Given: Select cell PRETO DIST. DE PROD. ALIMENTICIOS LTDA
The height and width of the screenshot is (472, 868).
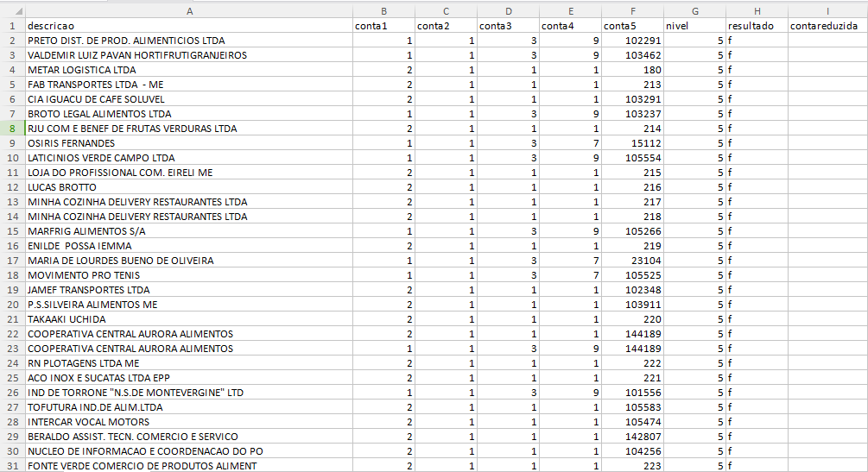Looking at the screenshot, I should click(x=189, y=41).
